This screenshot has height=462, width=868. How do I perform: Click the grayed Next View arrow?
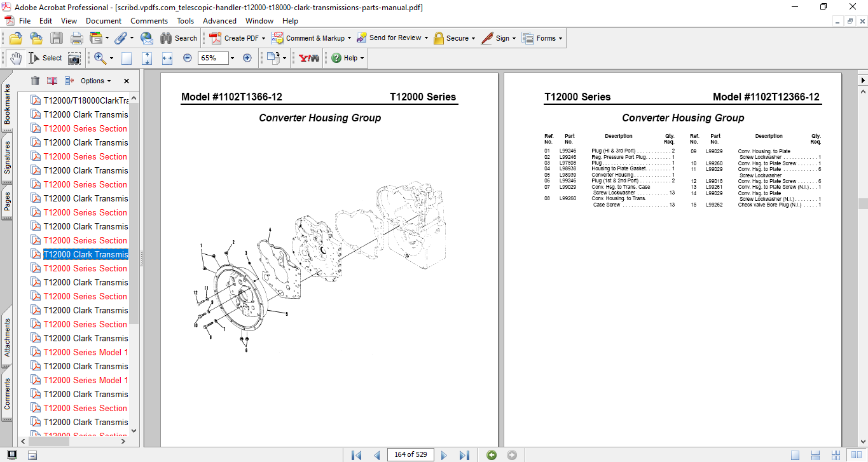512,455
